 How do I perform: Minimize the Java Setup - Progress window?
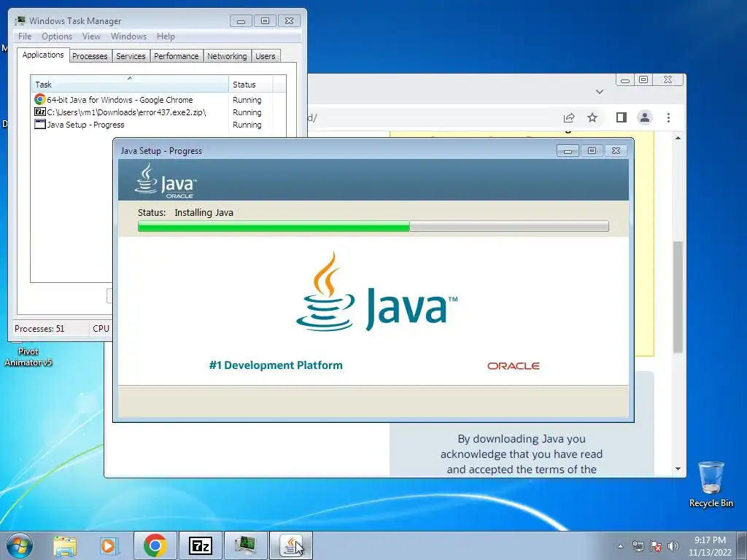click(568, 151)
